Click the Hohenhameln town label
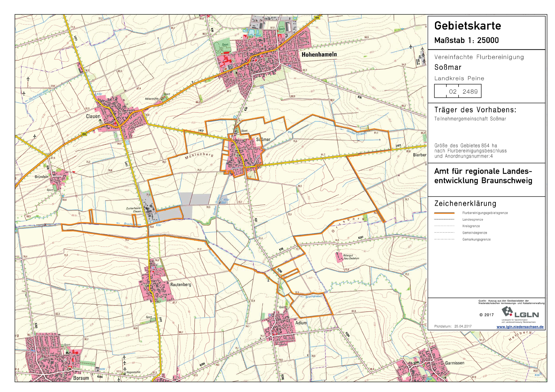Image resolution: width=555 pixels, height=392 pixels. [x=319, y=55]
